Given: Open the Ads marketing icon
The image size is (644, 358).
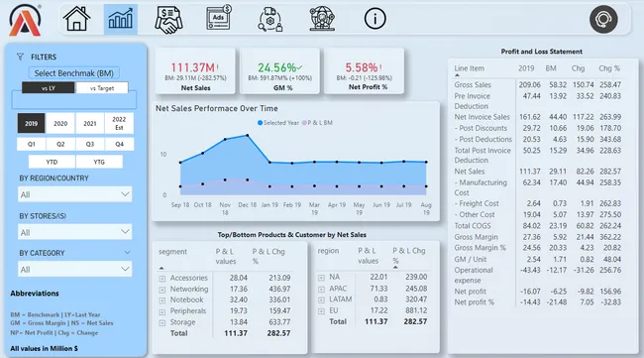Looking at the screenshot, I should (x=219, y=18).
